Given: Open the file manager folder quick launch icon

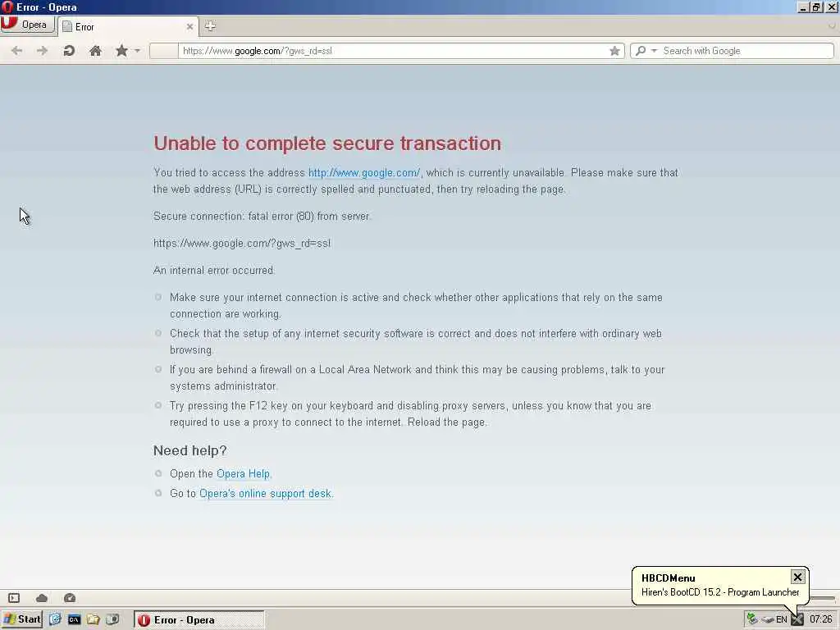Looking at the screenshot, I should coord(94,620).
